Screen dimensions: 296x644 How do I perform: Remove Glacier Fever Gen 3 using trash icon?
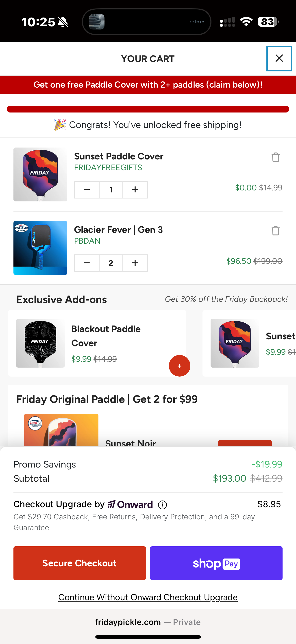[x=276, y=231]
